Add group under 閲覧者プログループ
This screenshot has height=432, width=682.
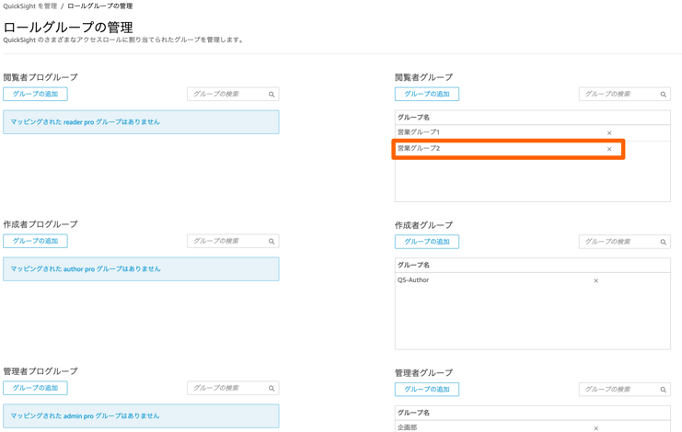[x=35, y=94]
